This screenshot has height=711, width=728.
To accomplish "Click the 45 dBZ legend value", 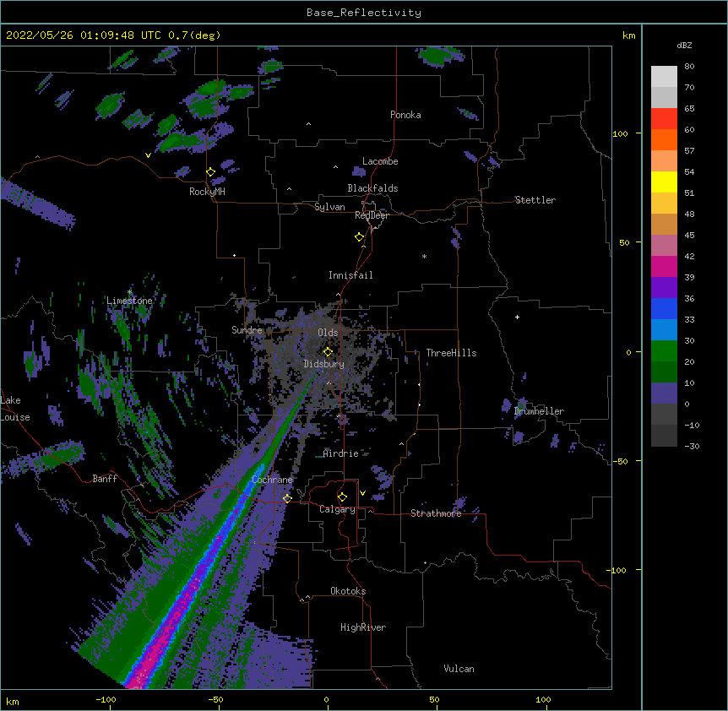I will [x=689, y=236].
